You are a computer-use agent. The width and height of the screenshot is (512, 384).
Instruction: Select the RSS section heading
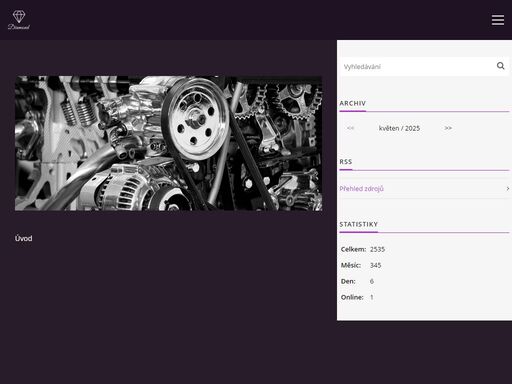(346, 162)
